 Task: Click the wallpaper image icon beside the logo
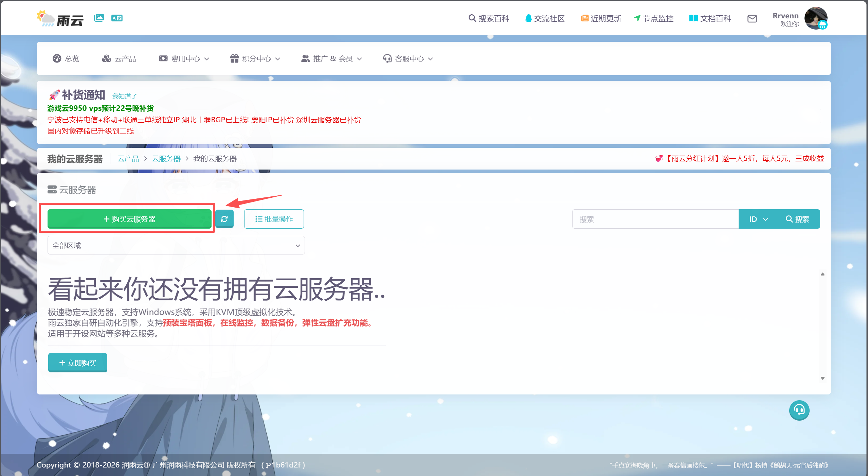click(99, 18)
